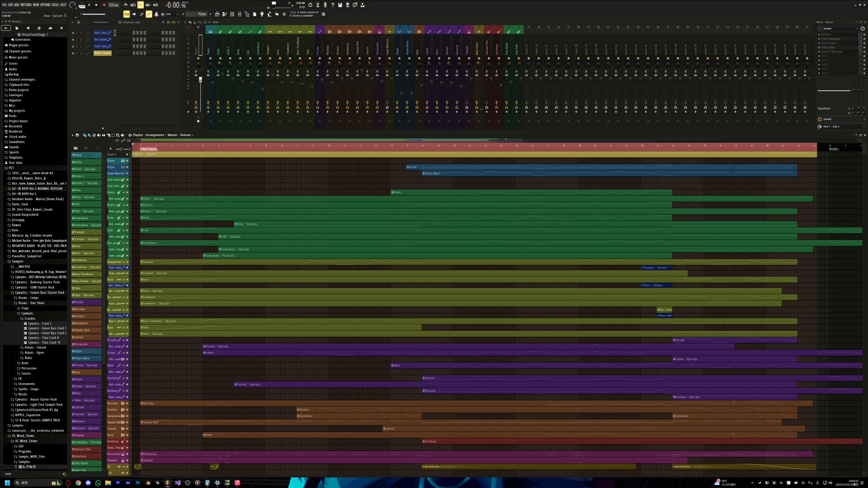The height and width of the screenshot is (488, 868).
Task: Mute the Organ playlist track
Action: coord(127,167)
